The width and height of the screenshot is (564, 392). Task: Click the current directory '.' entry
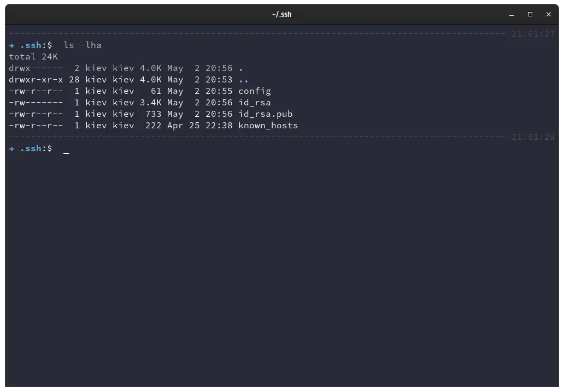tap(241, 69)
